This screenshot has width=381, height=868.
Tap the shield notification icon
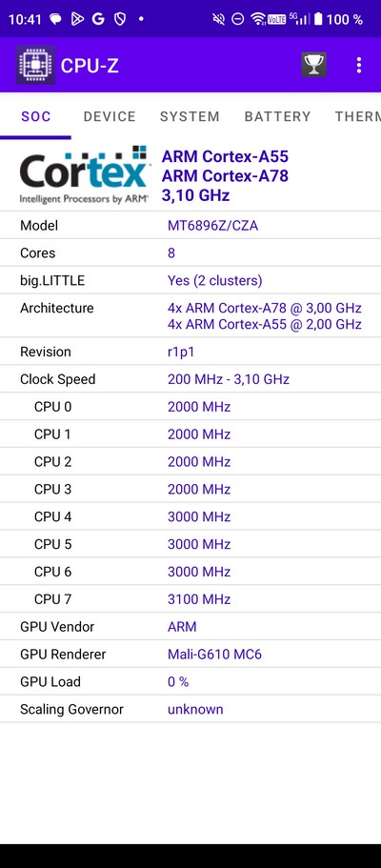point(120,19)
